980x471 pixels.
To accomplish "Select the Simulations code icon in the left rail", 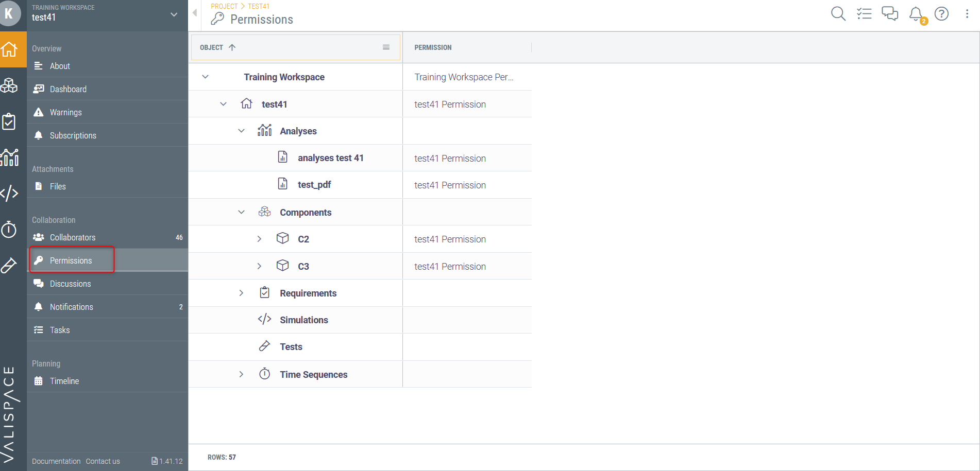I will (x=9, y=193).
